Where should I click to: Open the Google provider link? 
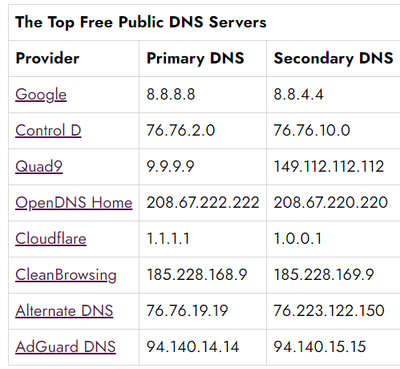[41, 94]
